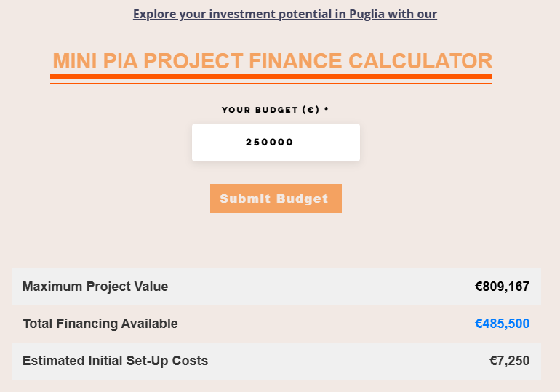
Task: Click the required asterisk beside Your Budget
Action: [x=327, y=109]
